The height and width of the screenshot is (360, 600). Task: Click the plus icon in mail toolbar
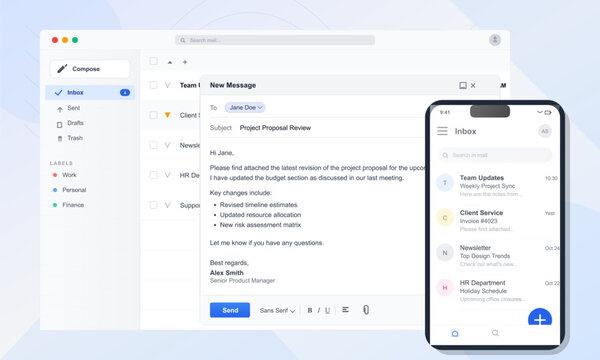coord(185,62)
